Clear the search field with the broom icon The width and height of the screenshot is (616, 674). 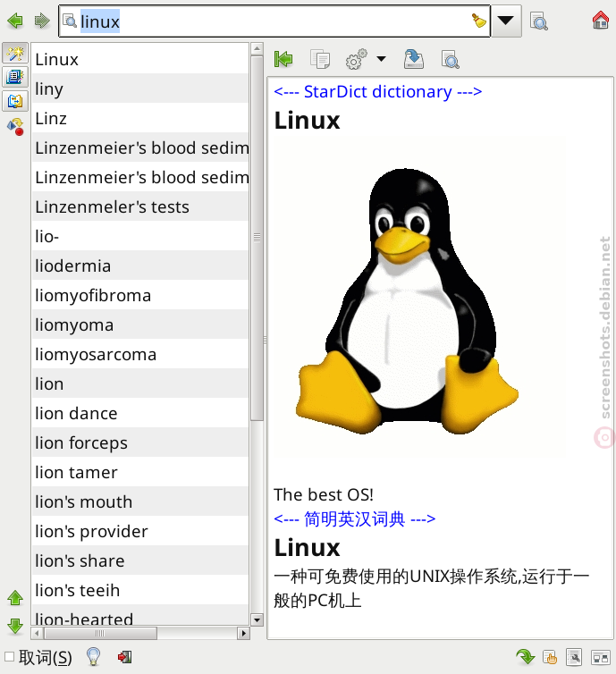click(478, 21)
